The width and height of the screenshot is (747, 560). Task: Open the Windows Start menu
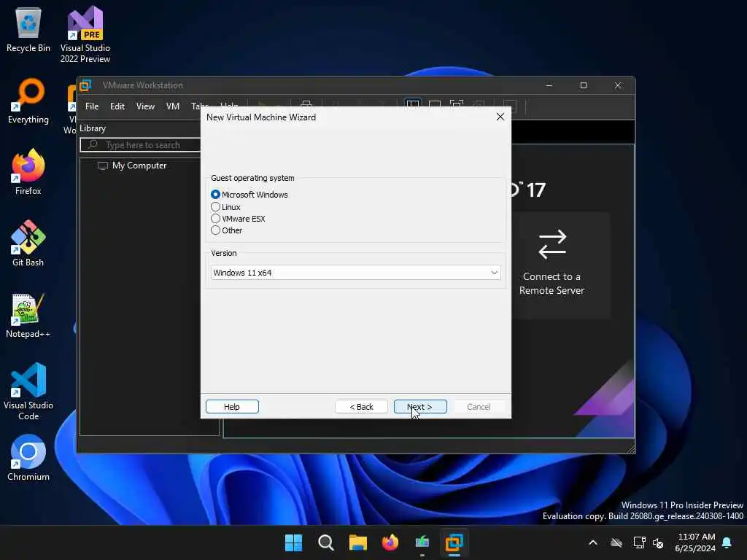(x=293, y=542)
